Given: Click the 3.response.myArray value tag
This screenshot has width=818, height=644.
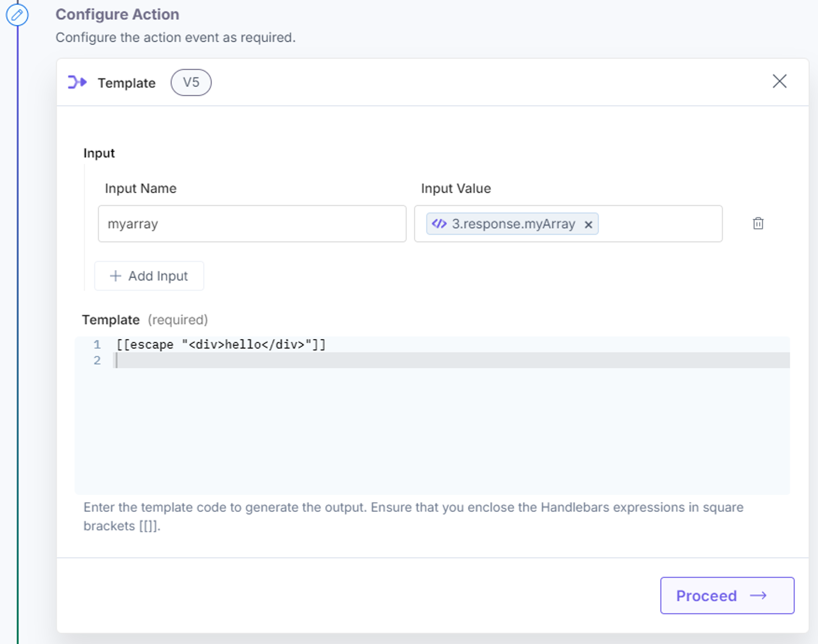Looking at the screenshot, I should tap(512, 224).
